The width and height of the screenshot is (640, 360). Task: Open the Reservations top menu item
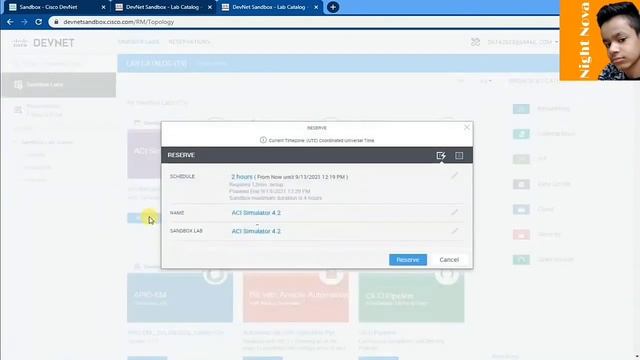(x=189, y=42)
